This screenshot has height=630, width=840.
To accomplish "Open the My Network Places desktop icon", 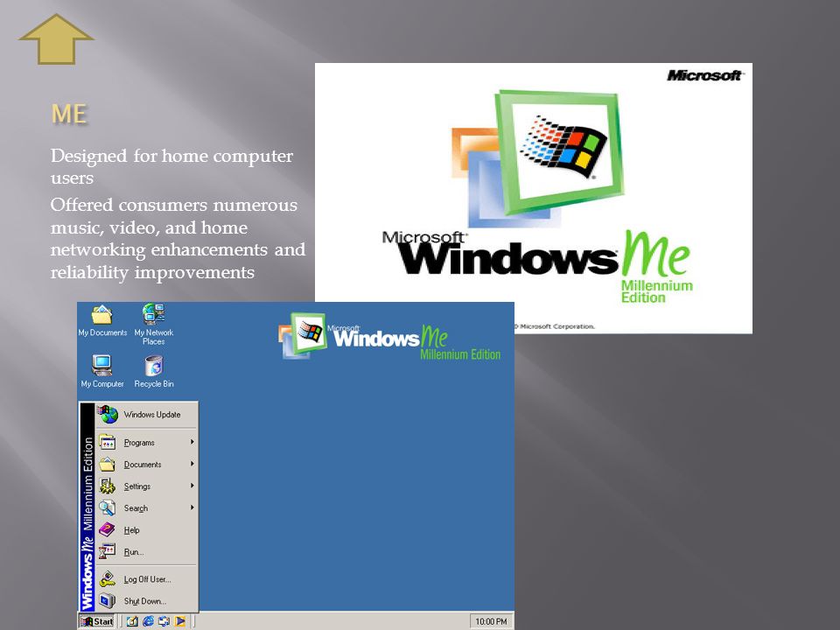I will (x=154, y=324).
